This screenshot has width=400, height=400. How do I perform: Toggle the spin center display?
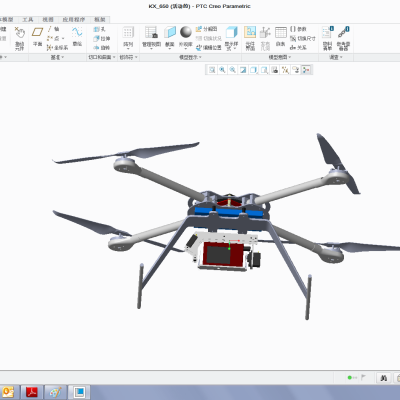pos(306,70)
